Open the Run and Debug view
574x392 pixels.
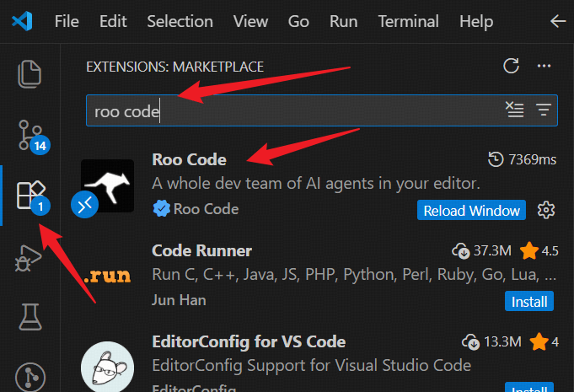[x=30, y=256]
